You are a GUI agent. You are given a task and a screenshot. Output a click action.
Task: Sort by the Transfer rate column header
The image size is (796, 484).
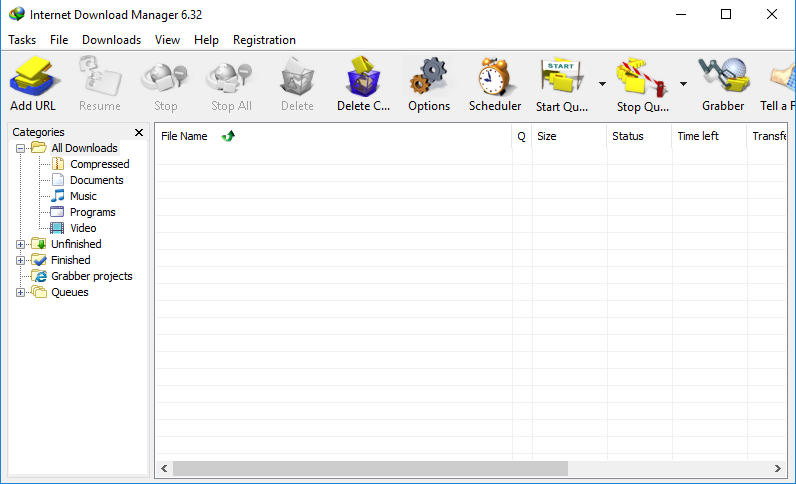(767, 136)
